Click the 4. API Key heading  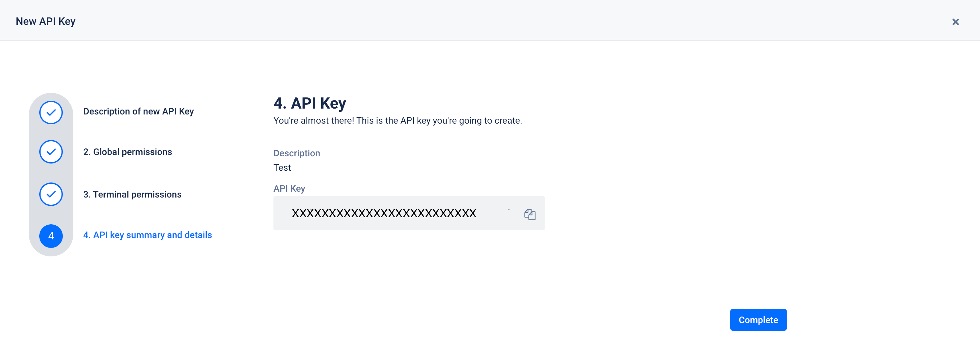click(310, 103)
